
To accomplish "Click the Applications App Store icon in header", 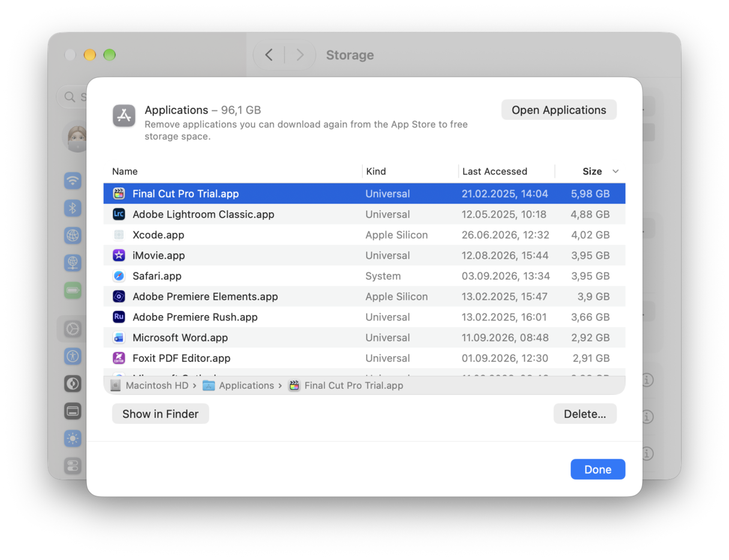I will click(x=124, y=115).
